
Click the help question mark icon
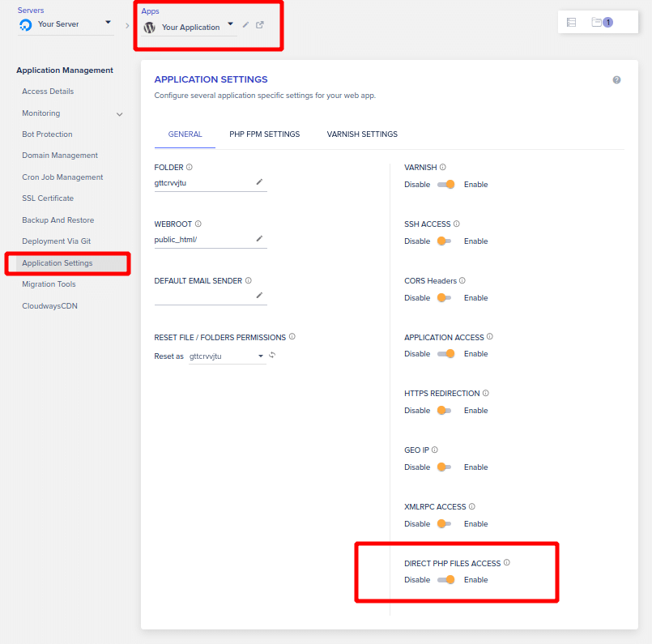pos(616,80)
